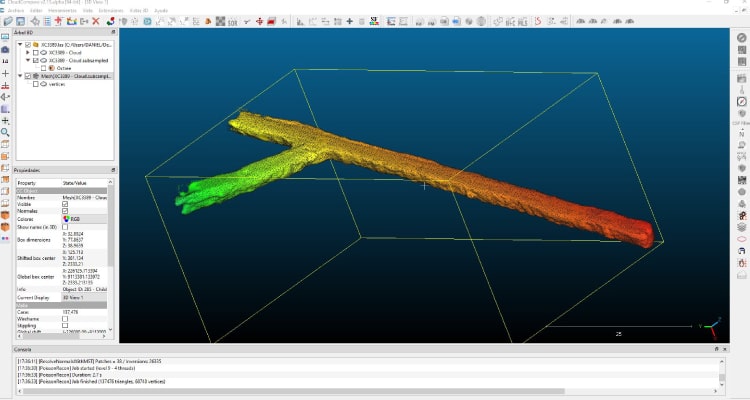This screenshot has width=750, height=400.
Task: Close the Console panel
Action: tap(725, 349)
